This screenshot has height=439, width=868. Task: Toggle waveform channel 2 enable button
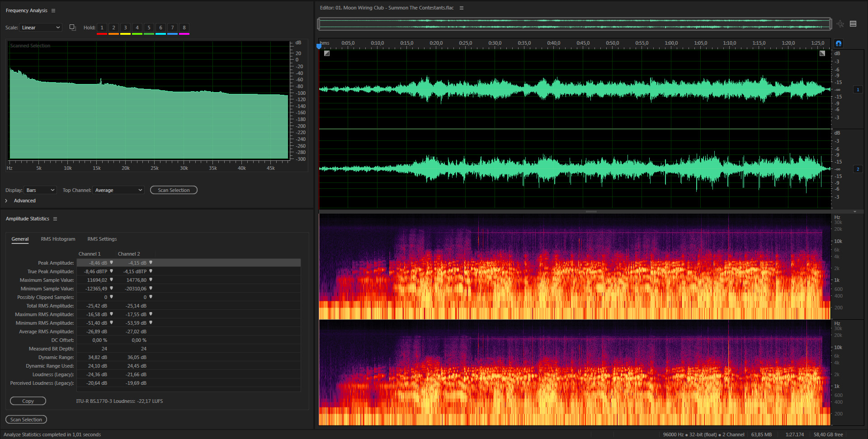click(x=858, y=169)
